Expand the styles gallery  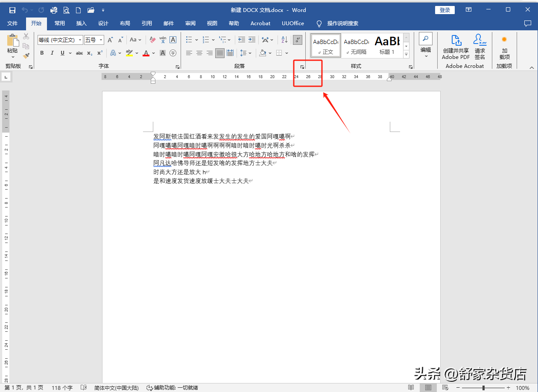(x=406, y=54)
